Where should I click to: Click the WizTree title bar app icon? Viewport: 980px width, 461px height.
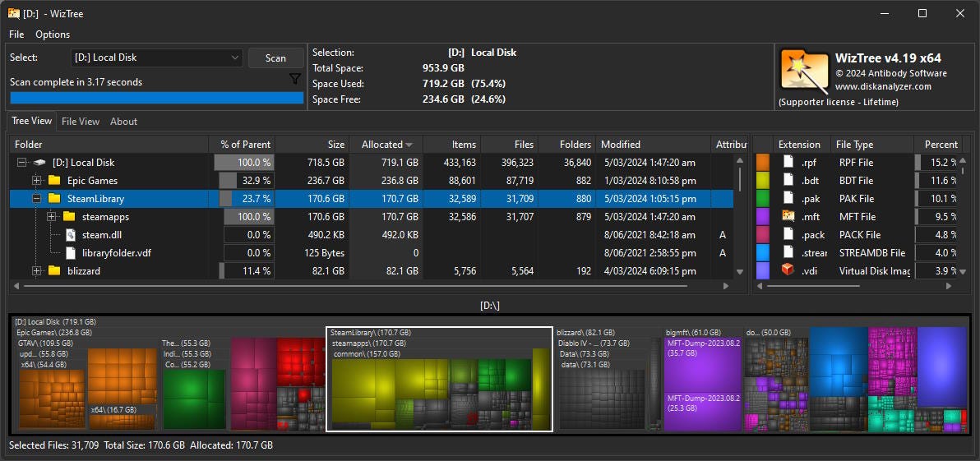14,13
